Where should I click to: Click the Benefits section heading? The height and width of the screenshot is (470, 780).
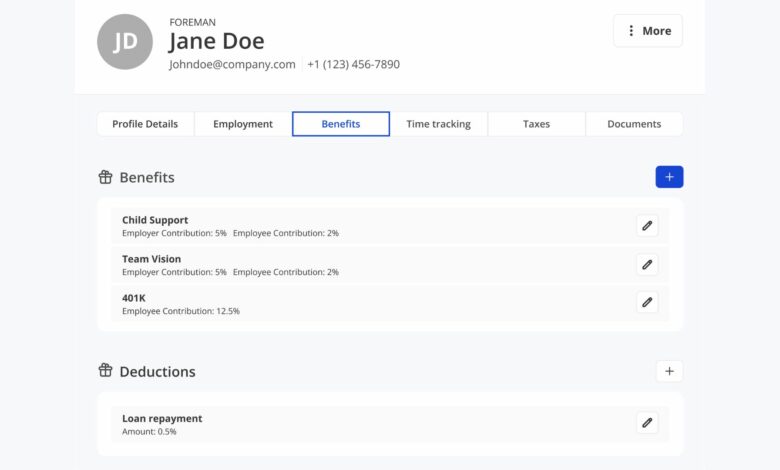point(147,178)
